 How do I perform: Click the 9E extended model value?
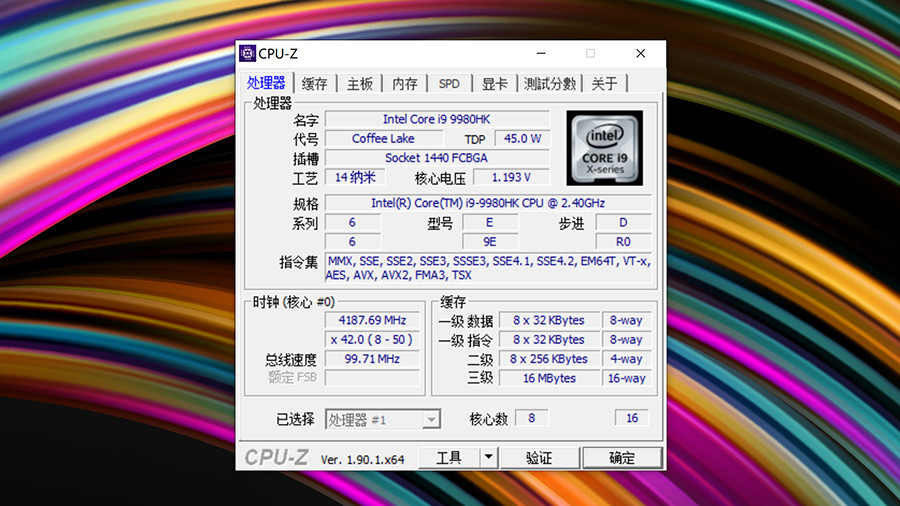click(x=490, y=242)
